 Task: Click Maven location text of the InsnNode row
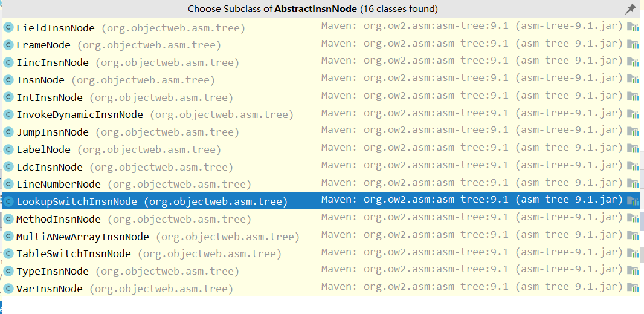coord(471,79)
